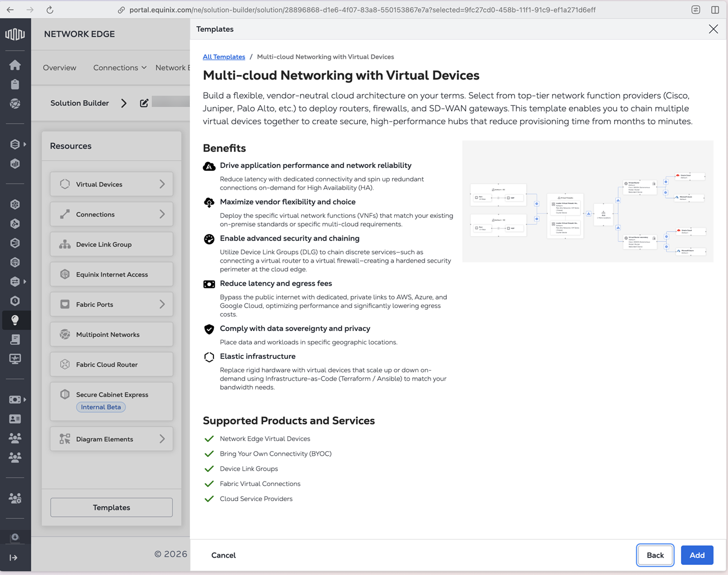Reload the page in the browser

[x=50, y=10]
